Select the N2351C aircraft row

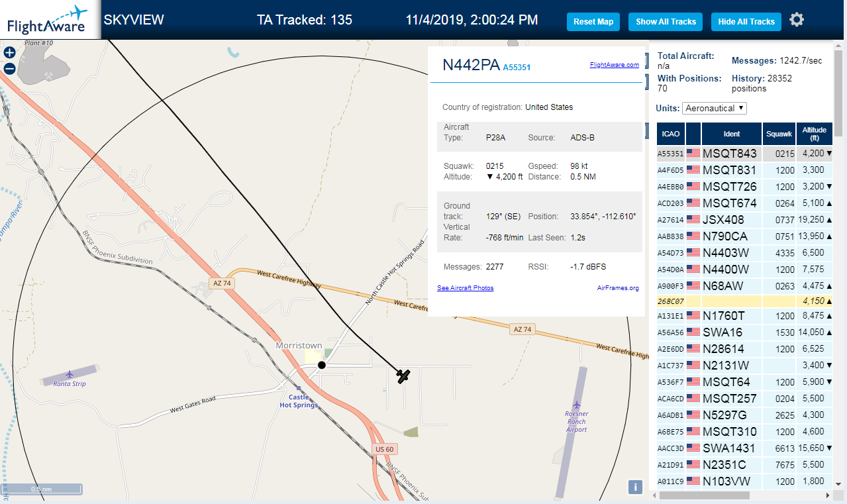[744, 465]
